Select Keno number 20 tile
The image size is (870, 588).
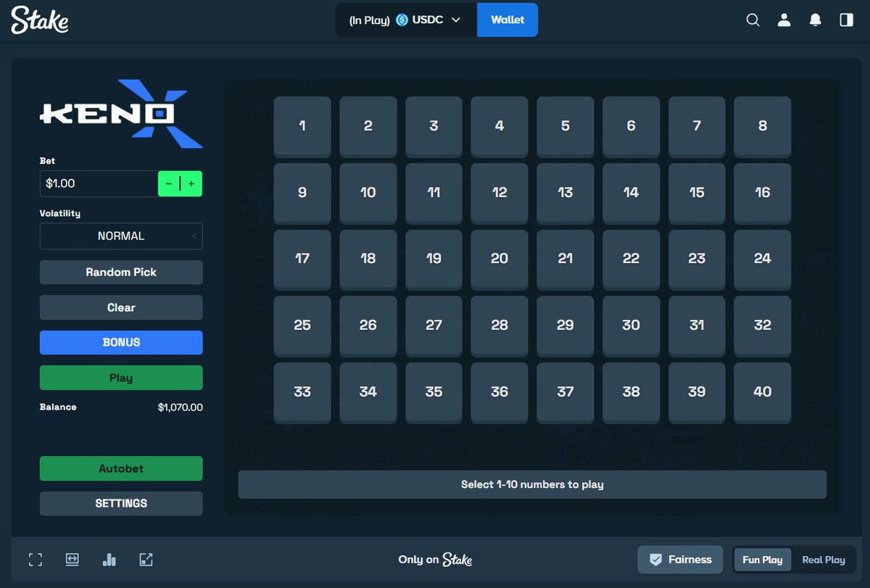(500, 260)
